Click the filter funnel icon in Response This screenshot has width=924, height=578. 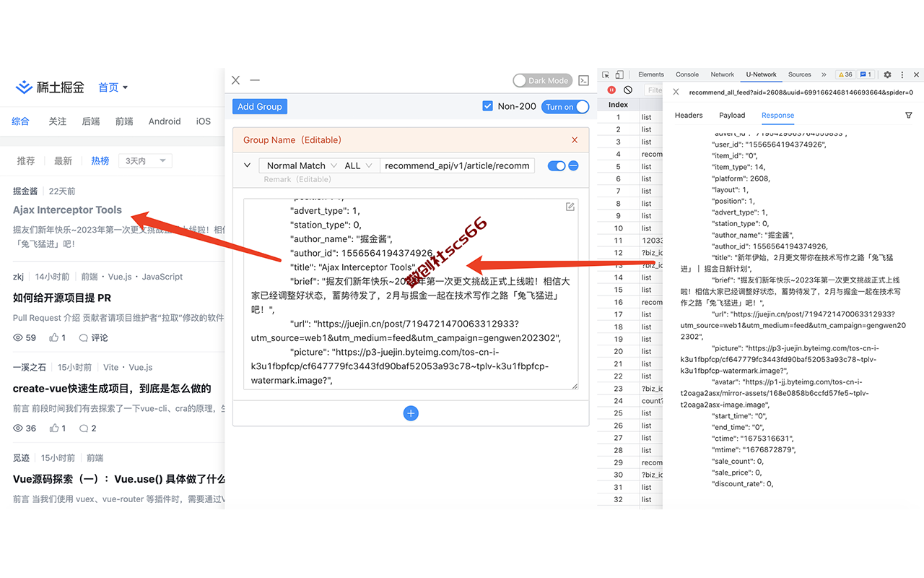click(x=909, y=116)
